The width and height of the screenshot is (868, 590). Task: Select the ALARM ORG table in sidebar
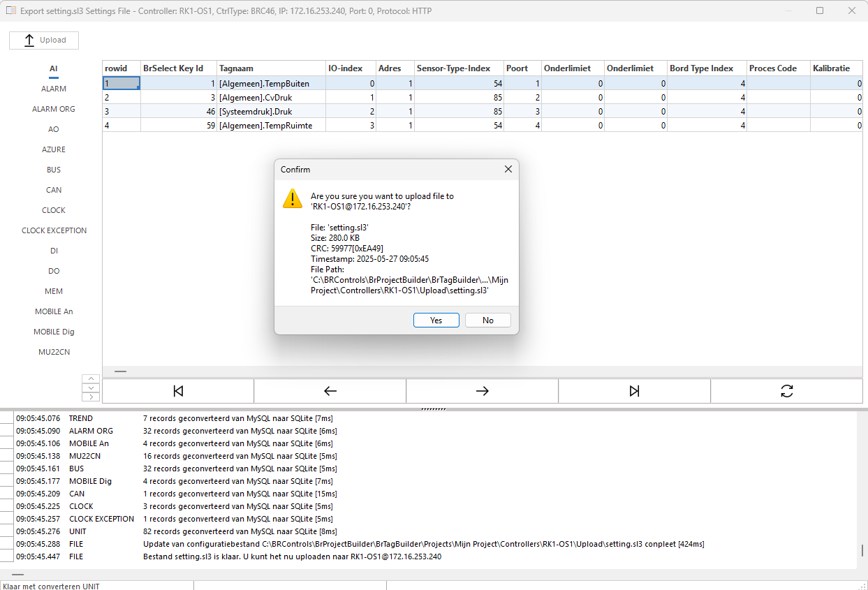click(54, 109)
